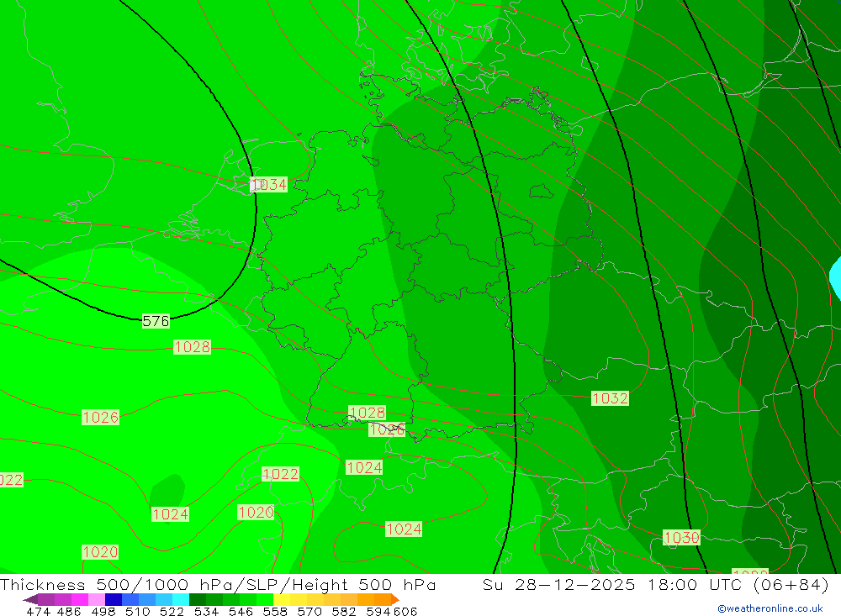Click the map title 'Thickness 500/1000 hPa/SLP/Height 500 hPa'

[x=218, y=584]
